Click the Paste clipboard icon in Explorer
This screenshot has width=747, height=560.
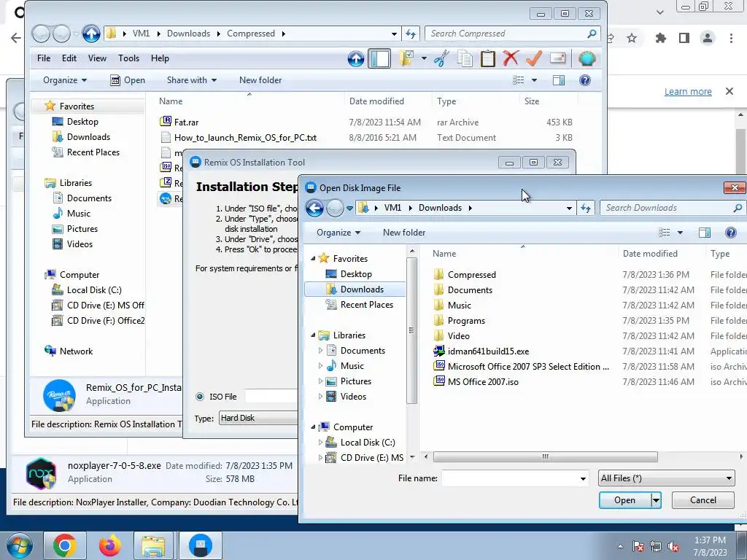point(487,58)
